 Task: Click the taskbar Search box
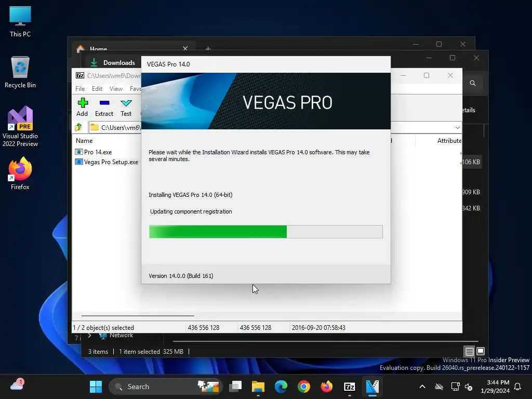[x=165, y=387]
